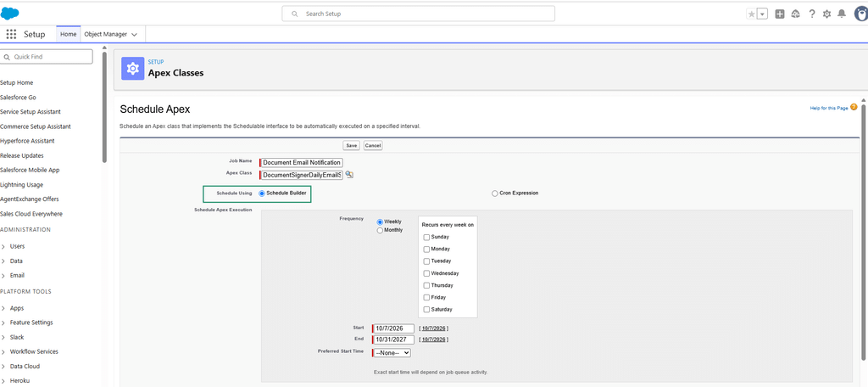Open the favorites list dropdown arrow
Viewport: 868px width, 387px height.
coord(763,14)
